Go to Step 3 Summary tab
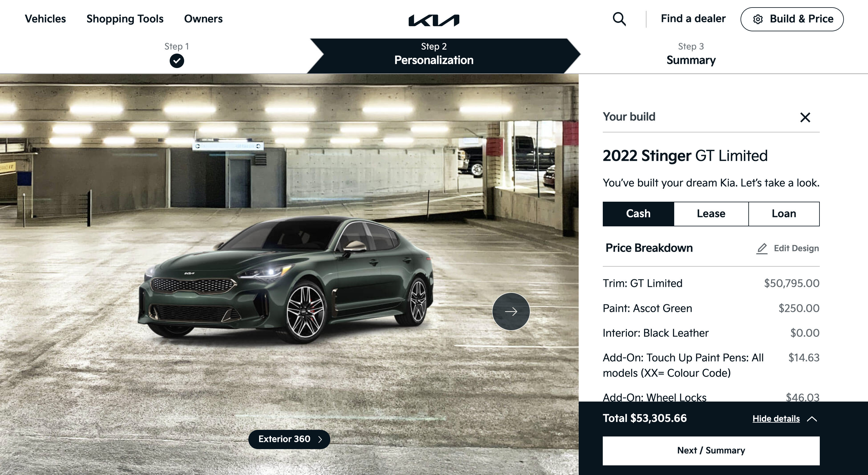Screen dimensions: 868x475 coord(691,54)
